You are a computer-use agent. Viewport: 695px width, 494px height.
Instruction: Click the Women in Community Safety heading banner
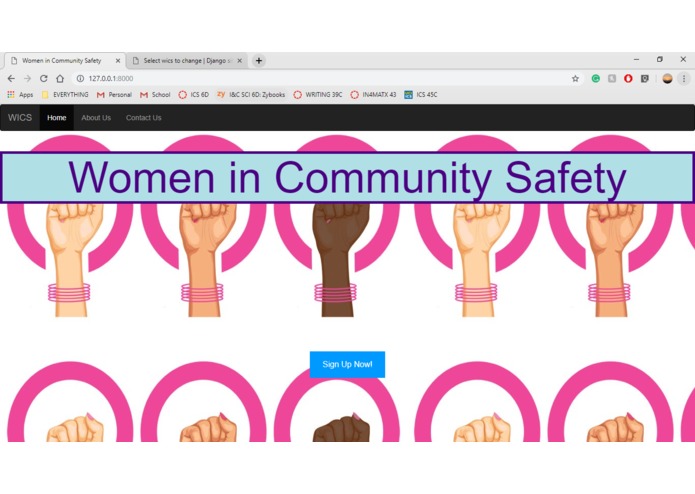pos(348,177)
